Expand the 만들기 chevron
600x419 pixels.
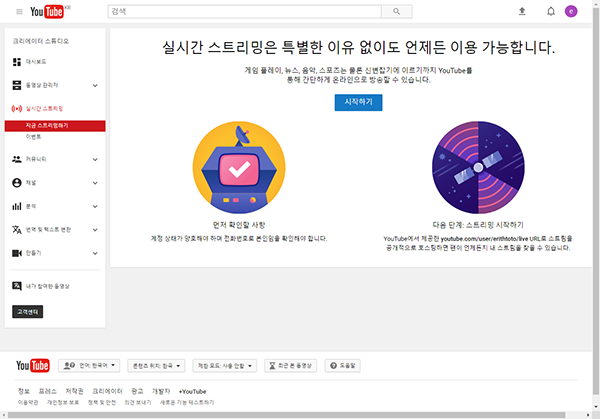(x=95, y=253)
